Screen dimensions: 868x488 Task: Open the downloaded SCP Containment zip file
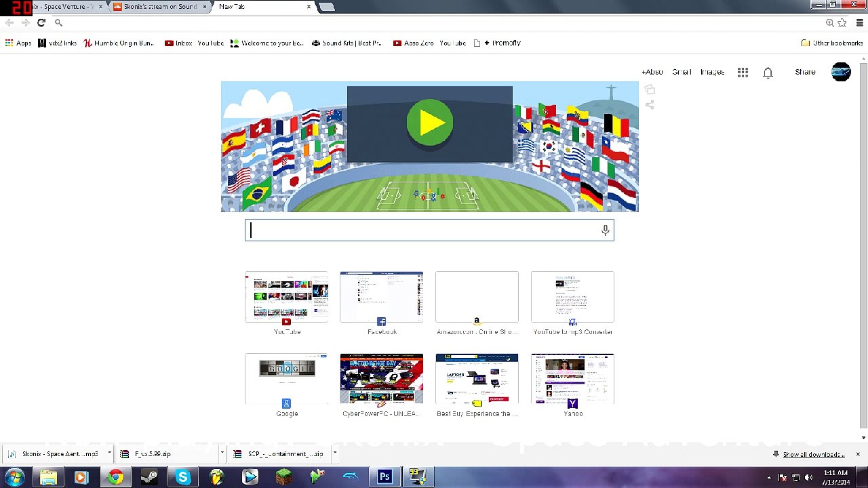pos(279,454)
